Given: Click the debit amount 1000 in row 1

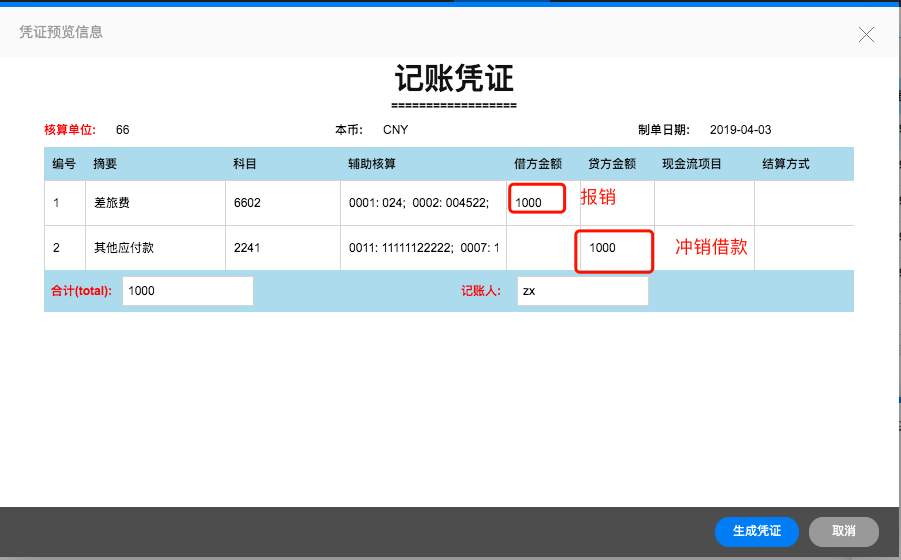Looking at the screenshot, I should pyautogui.click(x=528, y=203).
